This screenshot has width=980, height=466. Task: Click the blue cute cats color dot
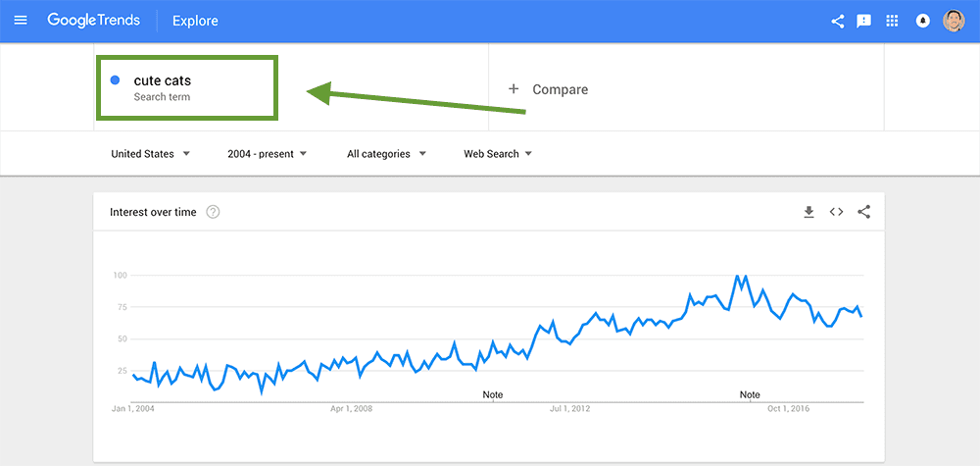(116, 80)
